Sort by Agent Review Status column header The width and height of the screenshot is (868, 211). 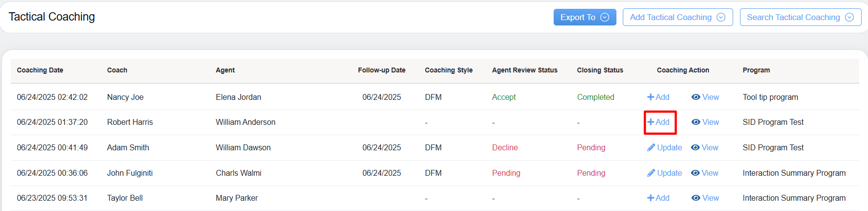(x=525, y=70)
